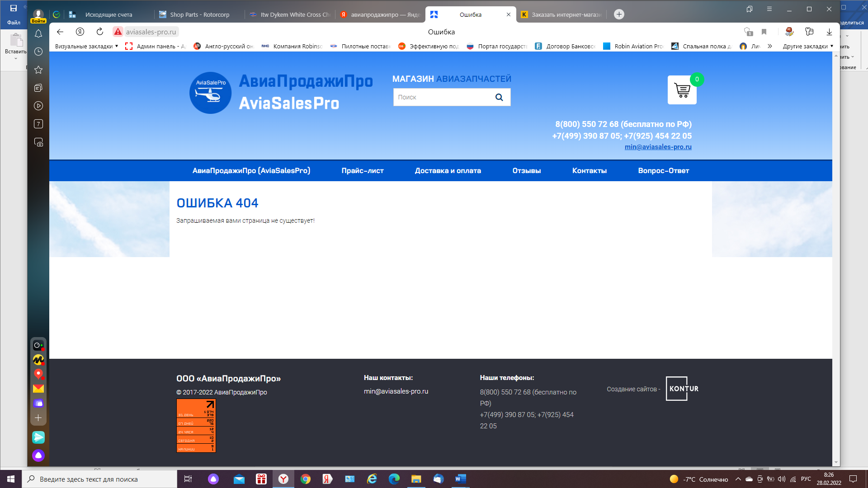
Task: Switch to Shop Parts - Rotorcorp tab
Action: coord(199,14)
